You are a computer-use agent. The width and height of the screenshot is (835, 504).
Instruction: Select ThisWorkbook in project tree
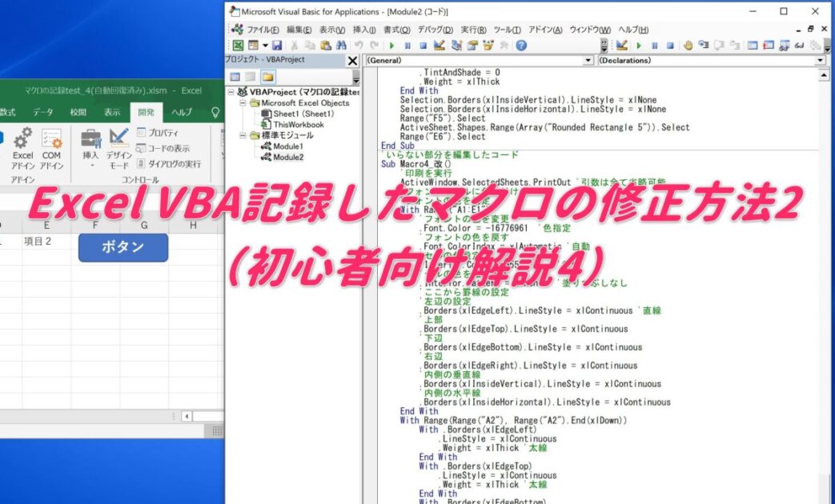(292, 125)
